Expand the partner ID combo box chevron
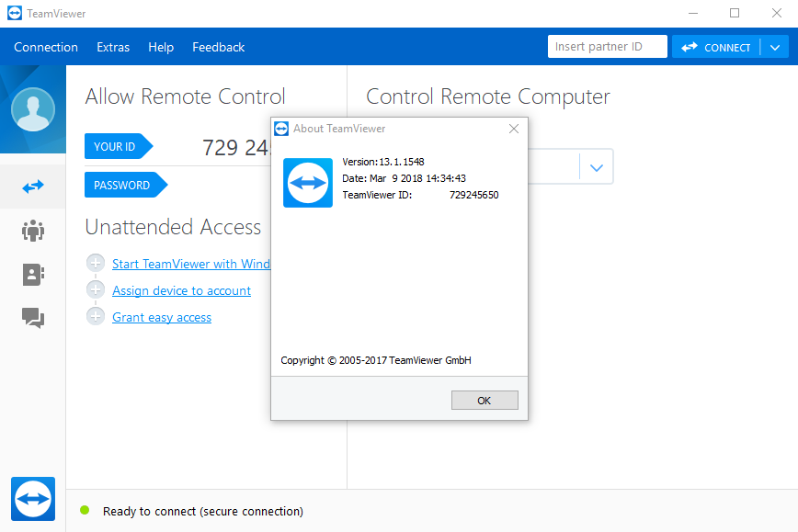Viewport: 798px width, 532px height. click(597, 167)
